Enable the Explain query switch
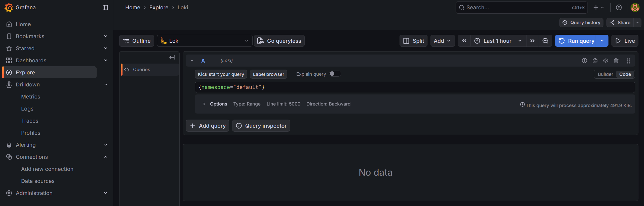The width and height of the screenshot is (644, 206). click(335, 74)
